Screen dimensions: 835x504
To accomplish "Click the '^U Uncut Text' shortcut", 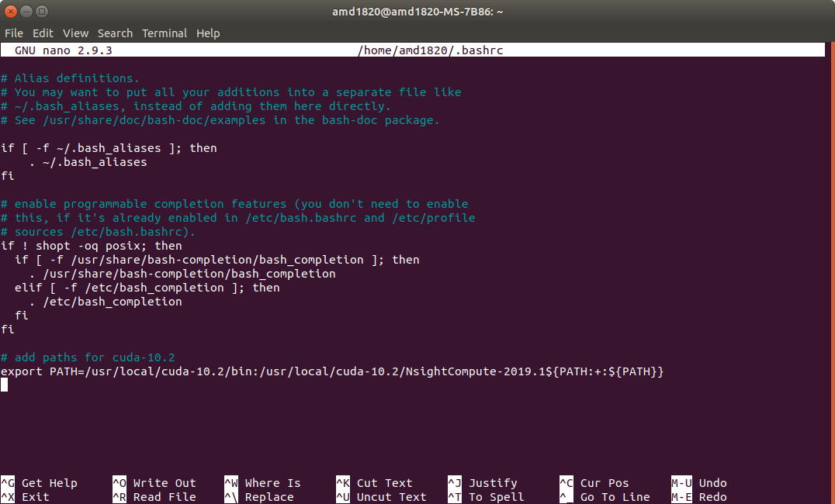I will point(381,496).
